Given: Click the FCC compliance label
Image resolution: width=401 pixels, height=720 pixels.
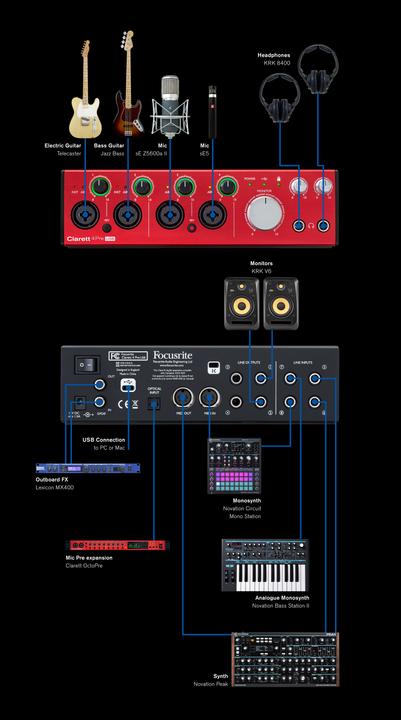Looking at the screenshot, I should point(129,356).
